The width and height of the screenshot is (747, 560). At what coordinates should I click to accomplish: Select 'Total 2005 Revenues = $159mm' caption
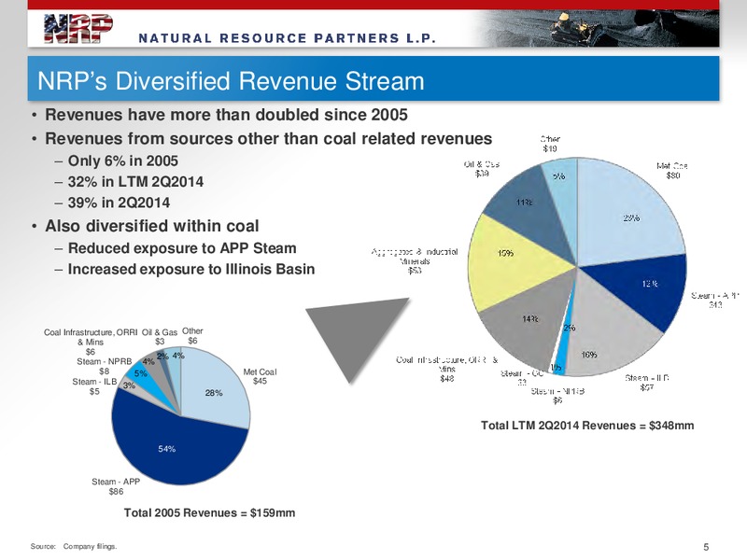pyautogui.click(x=209, y=512)
